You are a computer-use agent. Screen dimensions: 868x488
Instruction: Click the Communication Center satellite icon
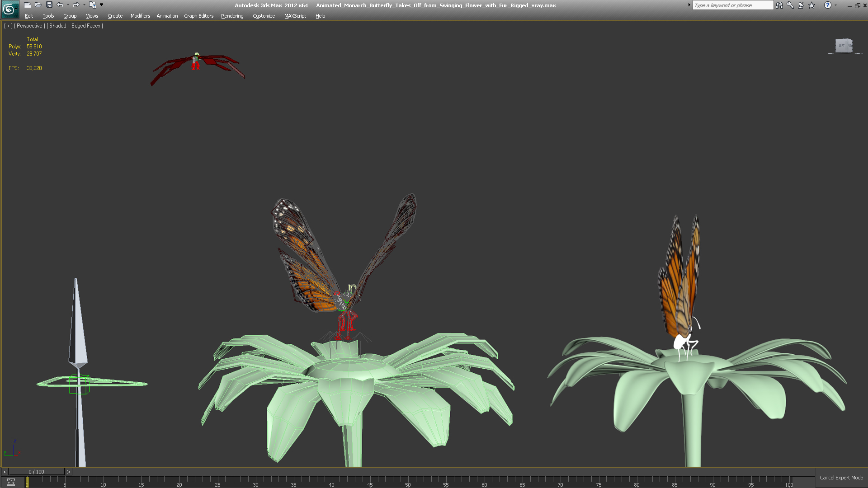(801, 5)
